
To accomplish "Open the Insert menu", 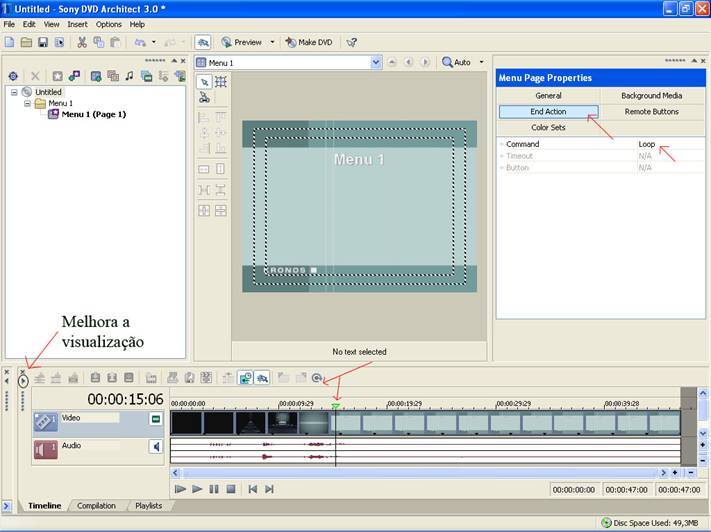I will pos(78,24).
